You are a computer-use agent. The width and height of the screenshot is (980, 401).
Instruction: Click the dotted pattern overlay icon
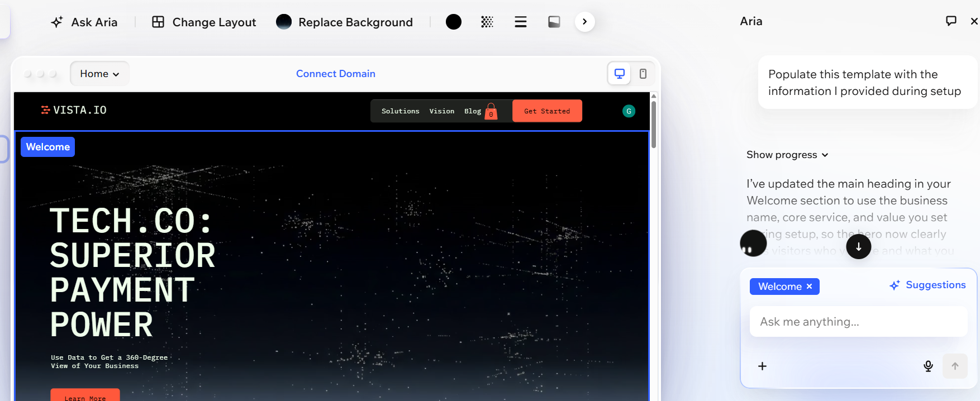point(487,22)
